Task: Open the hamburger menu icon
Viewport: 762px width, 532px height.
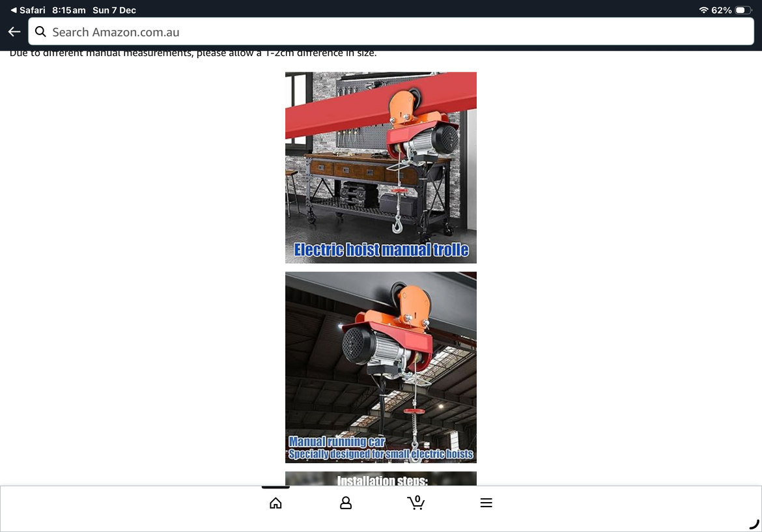Action: point(486,503)
